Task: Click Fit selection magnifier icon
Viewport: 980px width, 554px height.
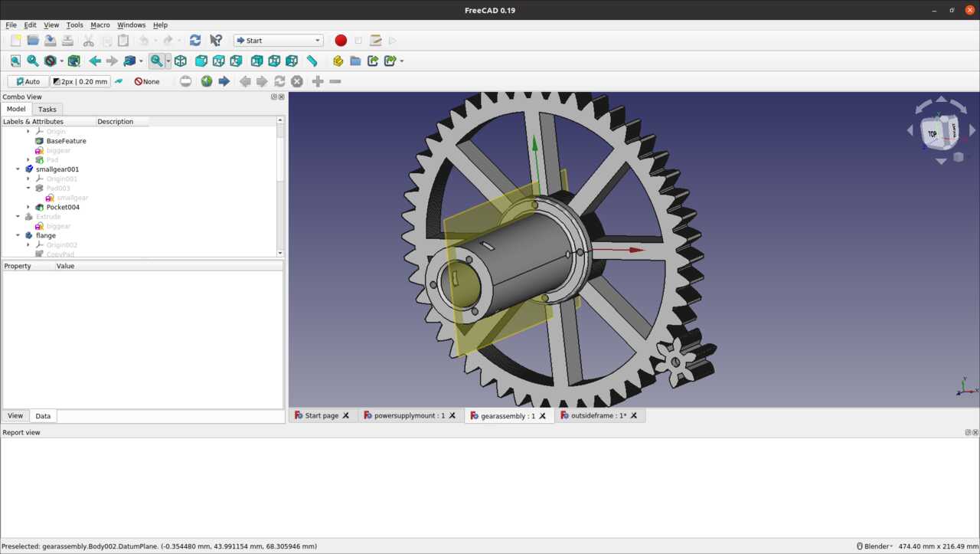Action: click(33, 61)
